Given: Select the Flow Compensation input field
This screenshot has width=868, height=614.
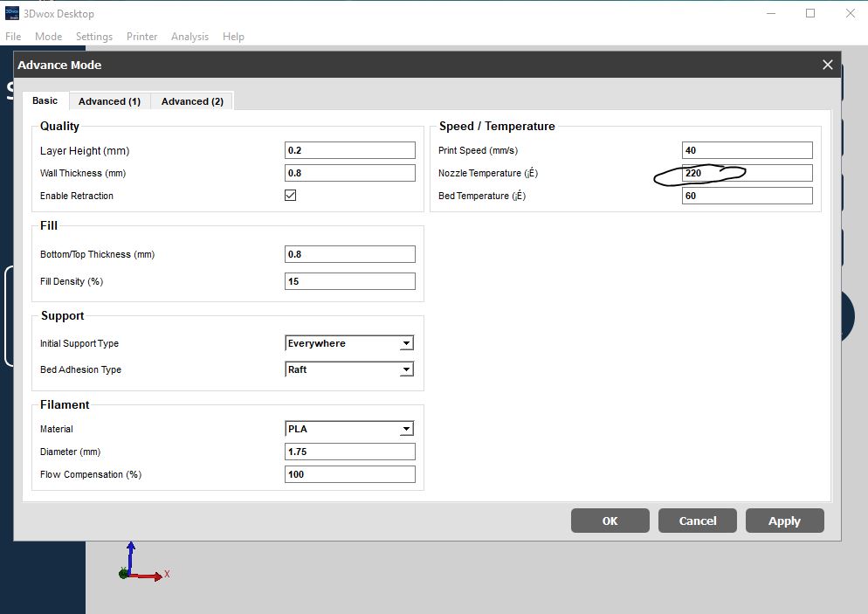Looking at the screenshot, I should [350, 474].
